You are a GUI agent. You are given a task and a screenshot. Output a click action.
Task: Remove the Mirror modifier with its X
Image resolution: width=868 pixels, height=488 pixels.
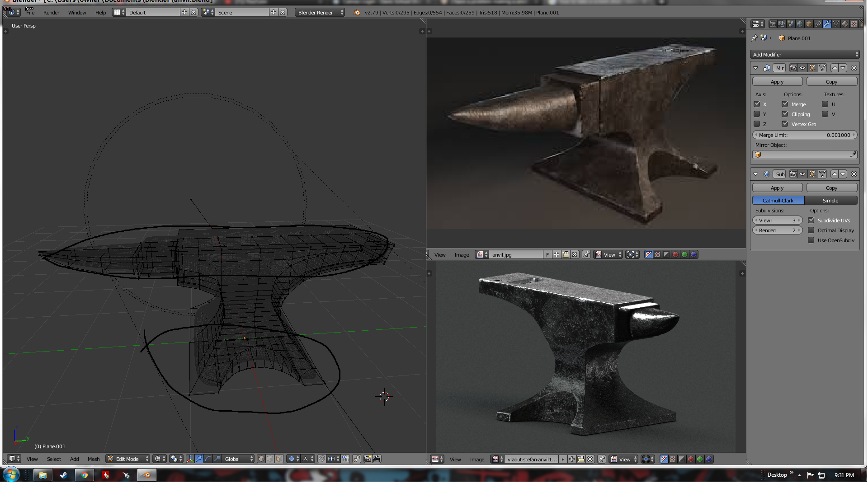[x=854, y=68]
